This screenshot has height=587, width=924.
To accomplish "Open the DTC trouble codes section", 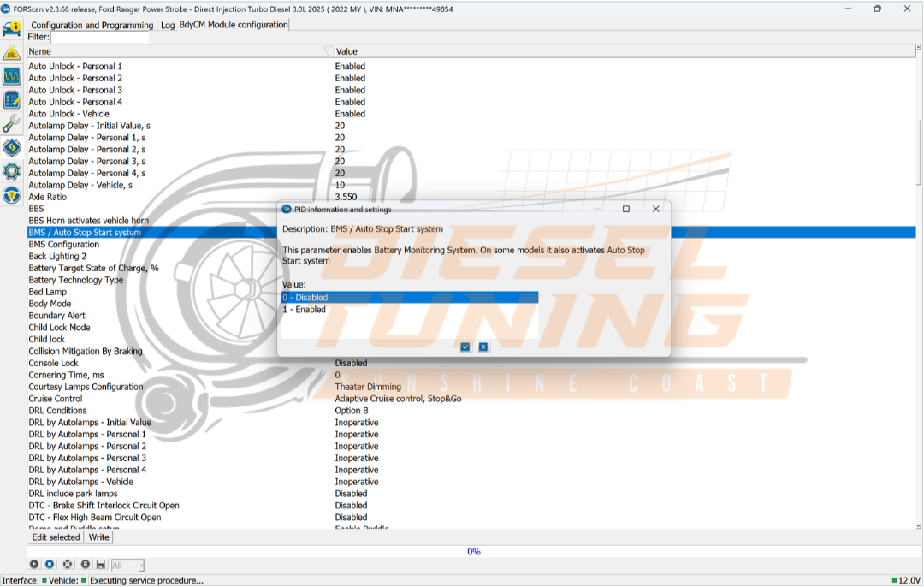I will pos(12,53).
